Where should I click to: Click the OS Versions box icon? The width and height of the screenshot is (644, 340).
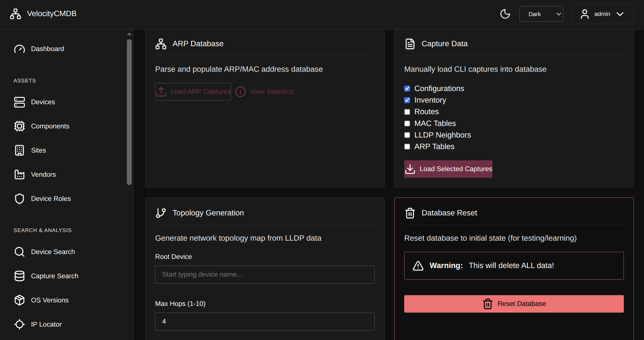(x=19, y=300)
